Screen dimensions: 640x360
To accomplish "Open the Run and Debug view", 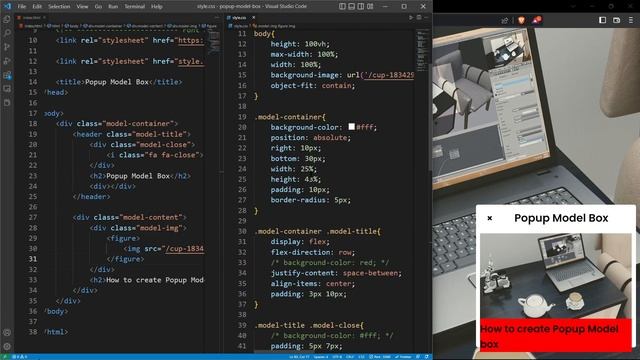I will coord(7,61).
